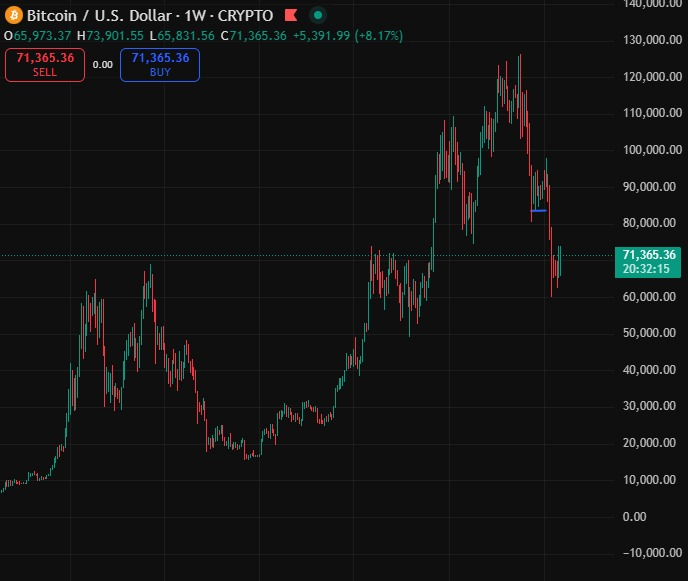Click the 80,000.00 price axis label
688x581 pixels.
tap(649, 223)
